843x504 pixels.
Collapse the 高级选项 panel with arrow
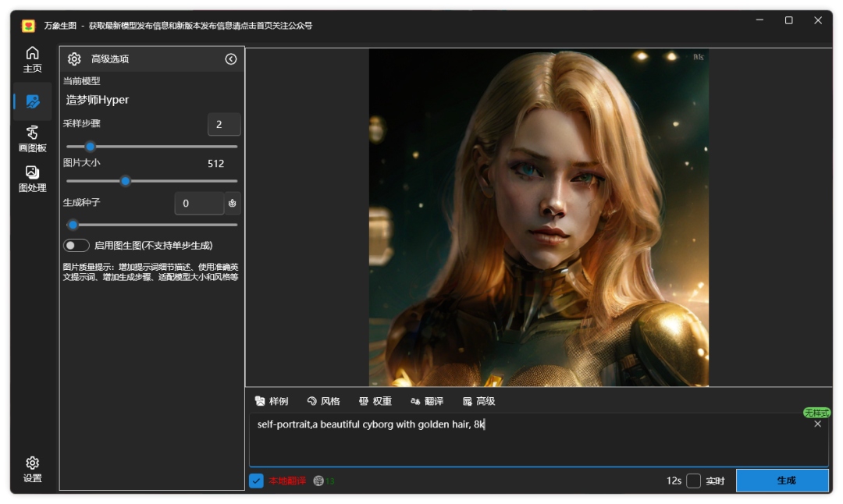pos(231,59)
